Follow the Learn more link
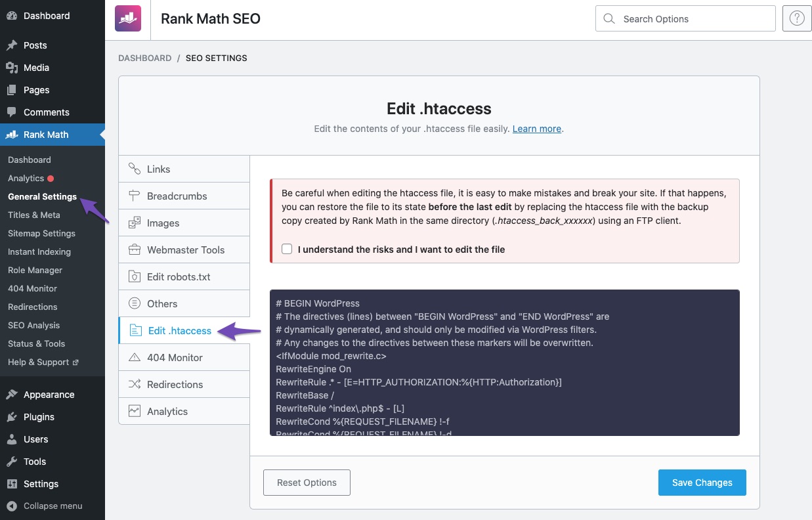This screenshot has height=520, width=812. pyautogui.click(x=536, y=129)
